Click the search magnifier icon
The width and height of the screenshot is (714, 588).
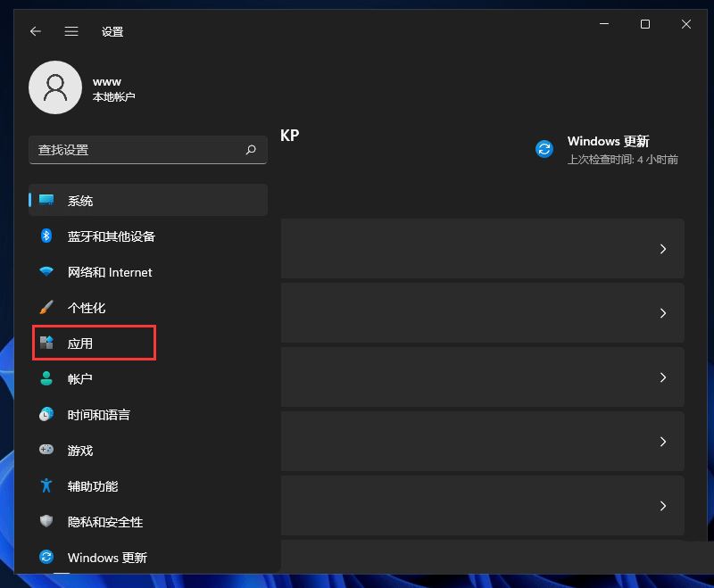(251, 150)
